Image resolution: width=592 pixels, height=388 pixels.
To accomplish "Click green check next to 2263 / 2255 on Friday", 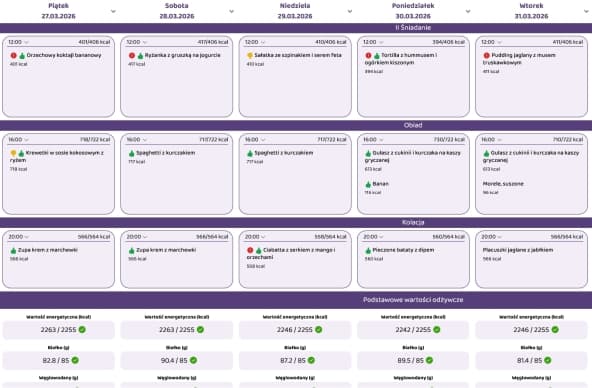I will tap(82, 329).
